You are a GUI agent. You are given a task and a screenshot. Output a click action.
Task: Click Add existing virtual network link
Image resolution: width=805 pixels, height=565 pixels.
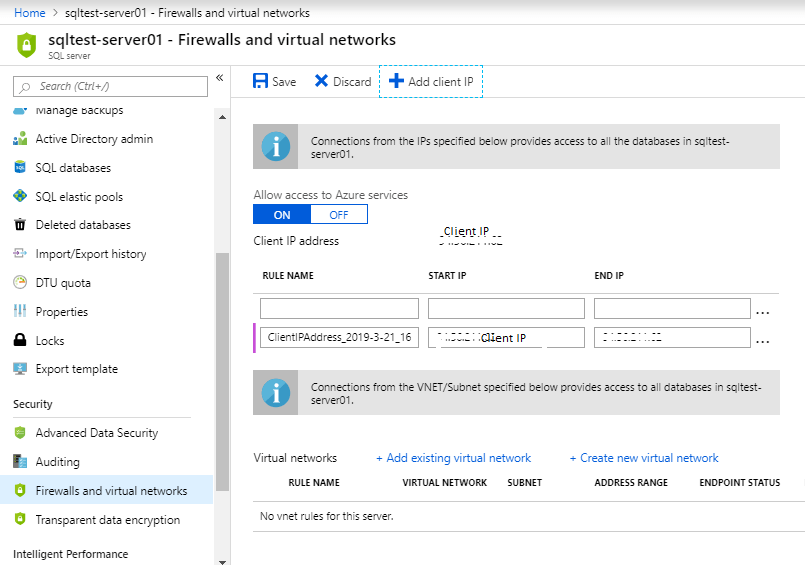[x=454, y=458]
